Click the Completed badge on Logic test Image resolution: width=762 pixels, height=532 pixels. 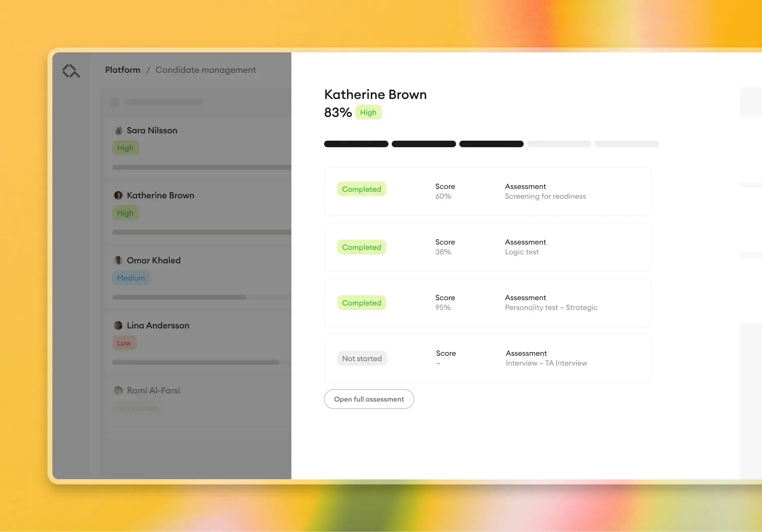tap(361, 247)
